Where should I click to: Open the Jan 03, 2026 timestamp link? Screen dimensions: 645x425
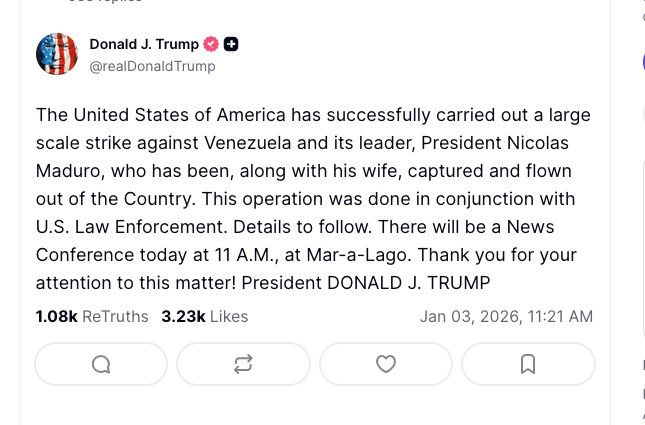pyautogui.click(x=506, y=316)
